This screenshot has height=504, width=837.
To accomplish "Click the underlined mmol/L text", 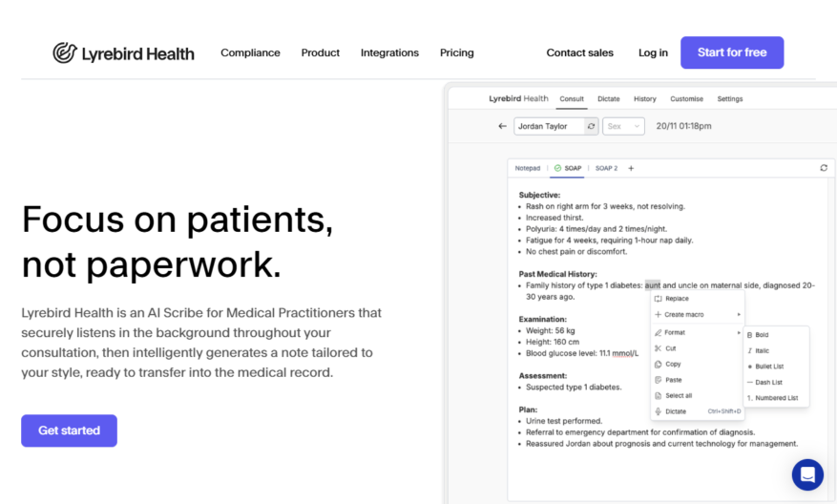I will tap(625, 353).
